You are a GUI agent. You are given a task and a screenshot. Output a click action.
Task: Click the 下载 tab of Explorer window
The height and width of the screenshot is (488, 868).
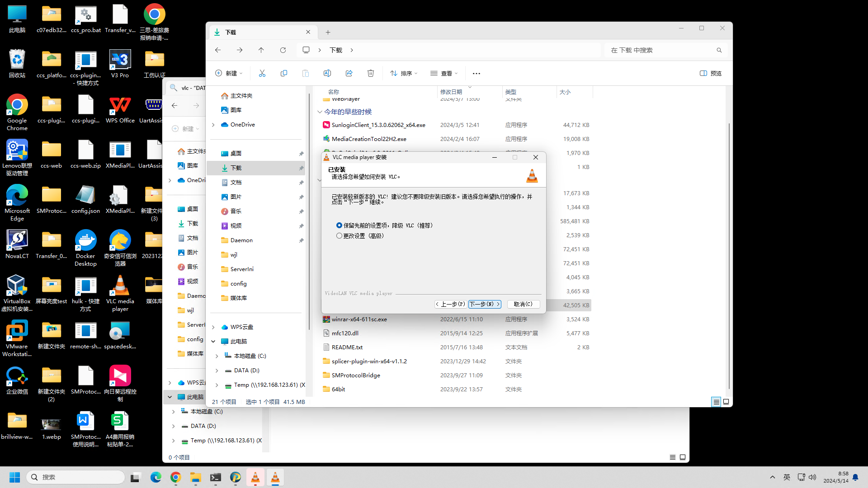(x=262, y=32)
